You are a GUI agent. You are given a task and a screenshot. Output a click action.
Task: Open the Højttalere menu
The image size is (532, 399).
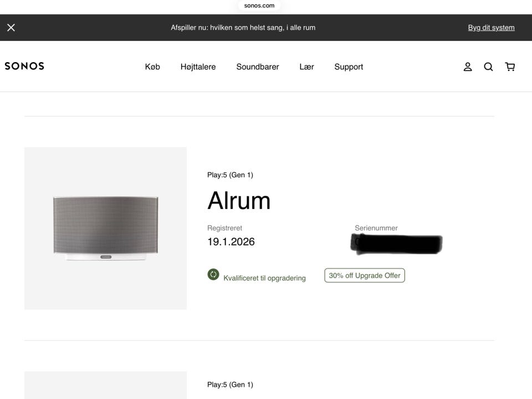click(198, 67)
